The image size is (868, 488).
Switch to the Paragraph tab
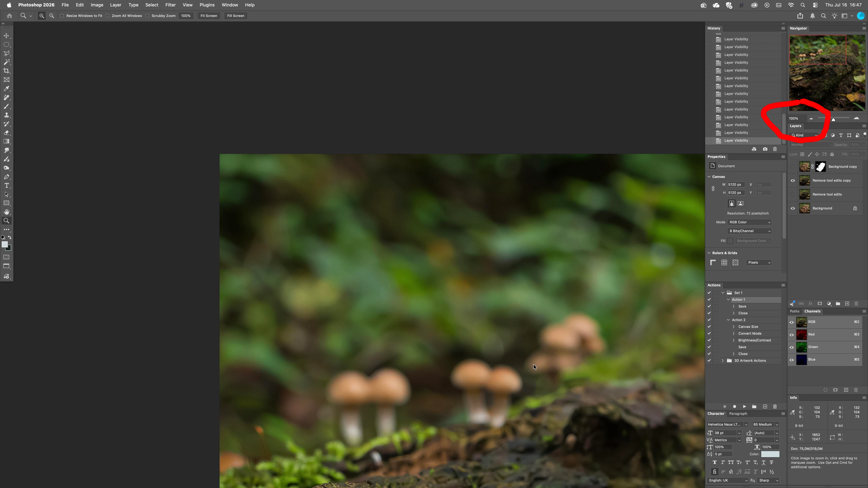(738, 414)
